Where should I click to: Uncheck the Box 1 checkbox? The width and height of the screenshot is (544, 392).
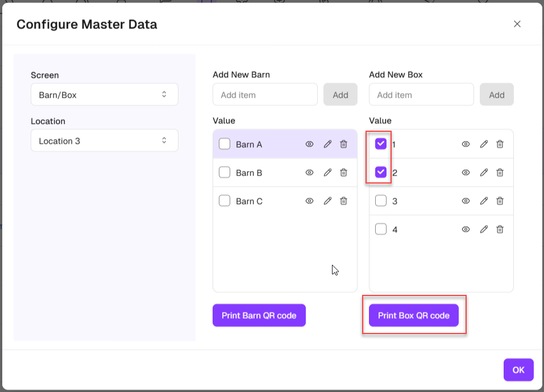381,144
